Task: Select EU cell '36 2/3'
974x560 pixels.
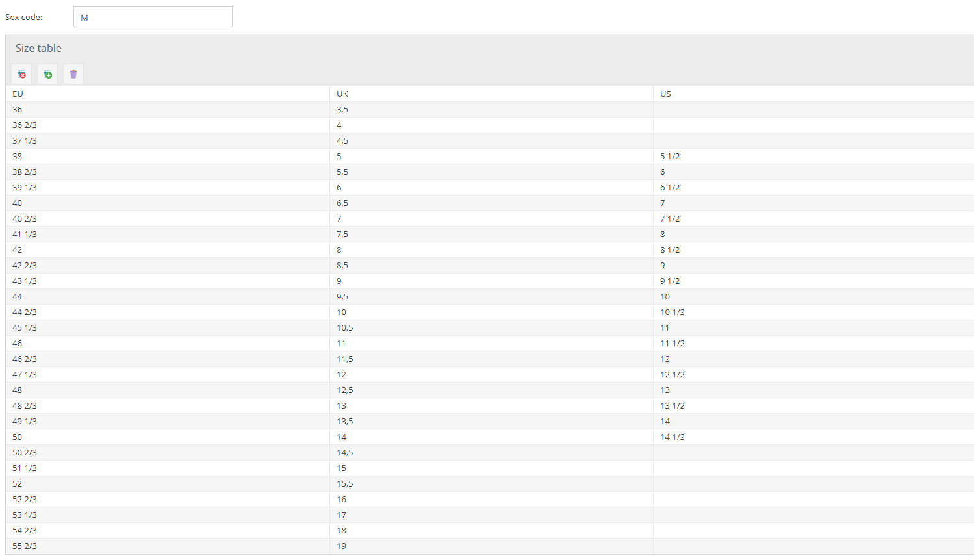Action: [x=168, y=125]
